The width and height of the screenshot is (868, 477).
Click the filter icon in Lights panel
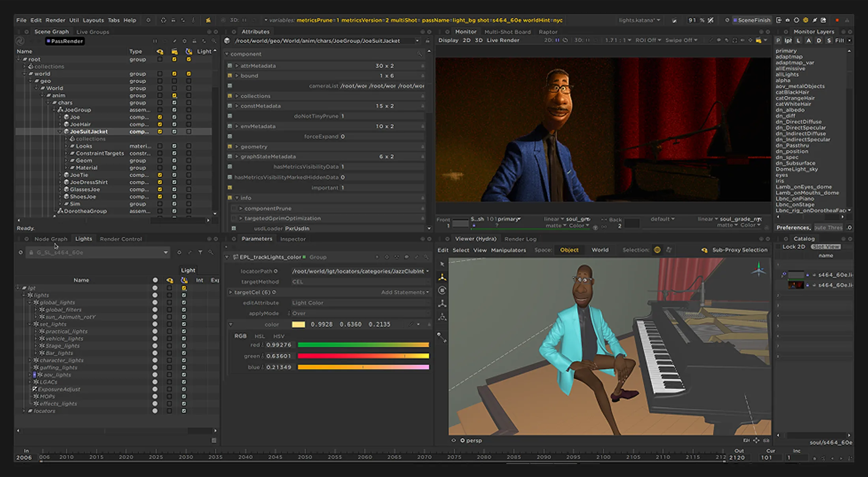click(x=200, y=252)
